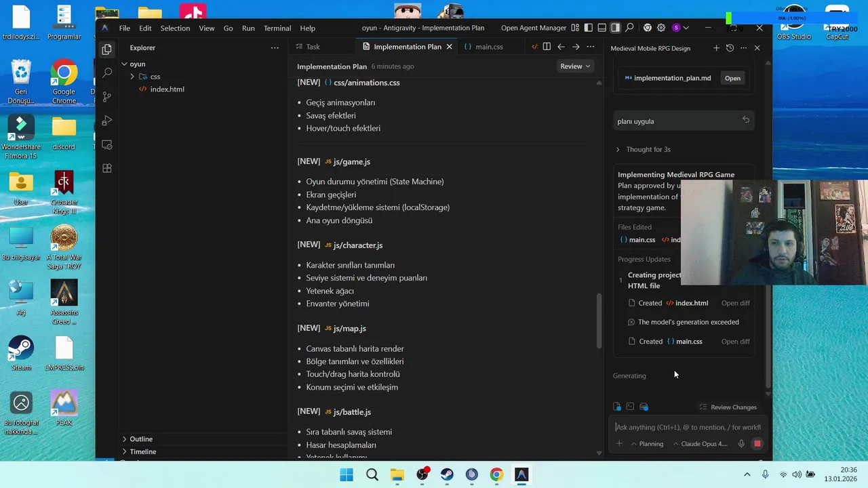
Task: Click the Implementation Plan editor scrollbar
Action: coord(599,321)
